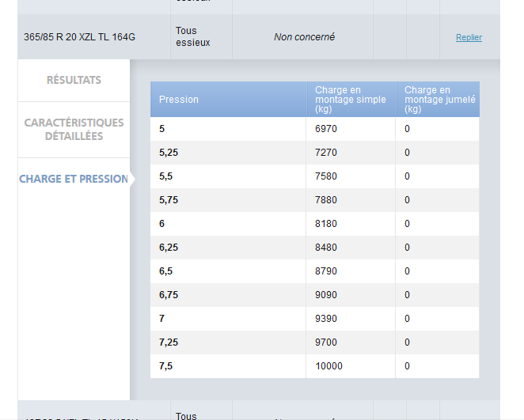Click the 6970 kg load value

325,129
